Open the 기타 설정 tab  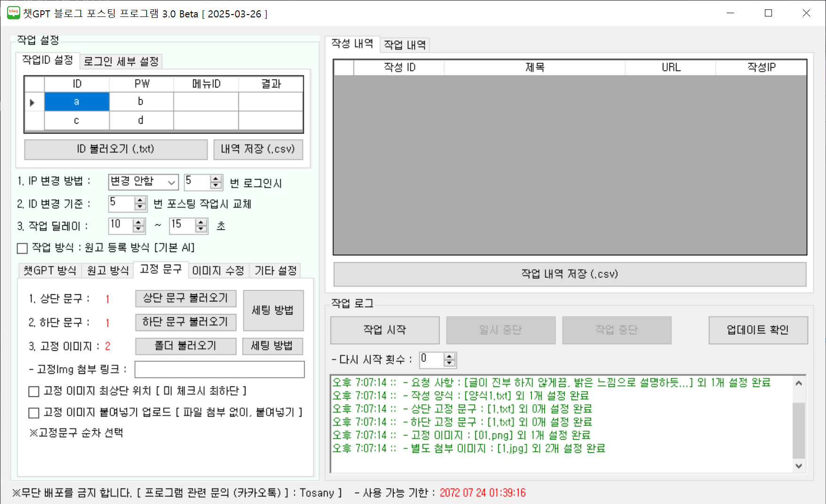tap(275, 270)
